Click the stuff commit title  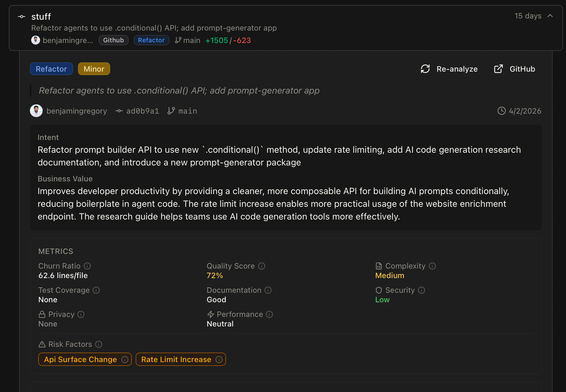pos(41,17)
